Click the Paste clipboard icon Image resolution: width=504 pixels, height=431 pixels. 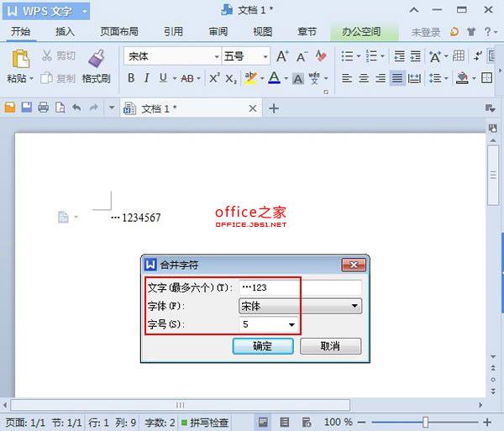pyautogui.click(x=20, y=58)
